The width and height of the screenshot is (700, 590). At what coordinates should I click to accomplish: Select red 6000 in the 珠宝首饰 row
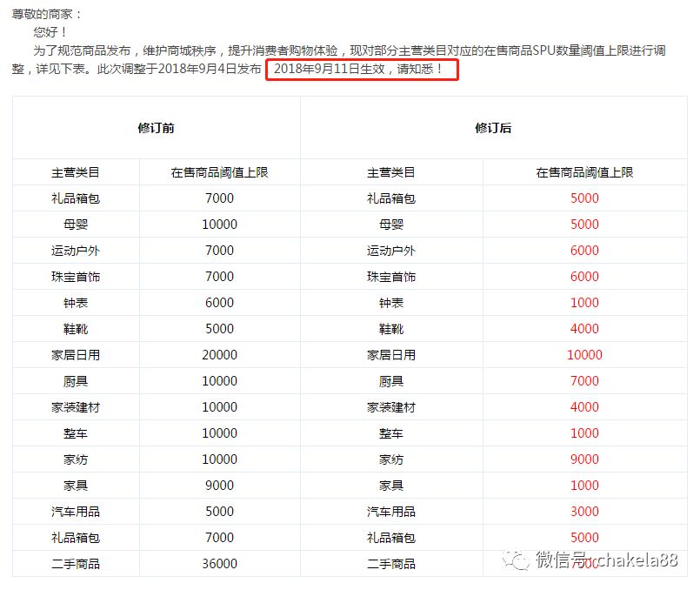584,277
